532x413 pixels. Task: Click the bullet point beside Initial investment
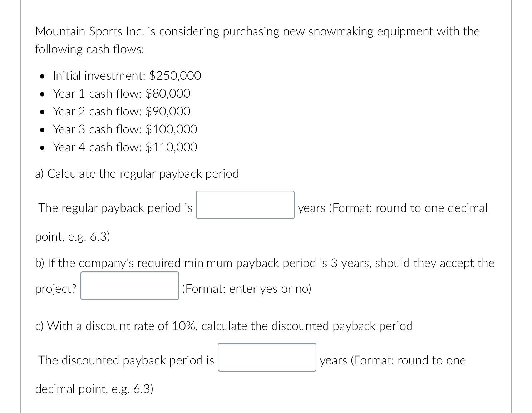42,76
